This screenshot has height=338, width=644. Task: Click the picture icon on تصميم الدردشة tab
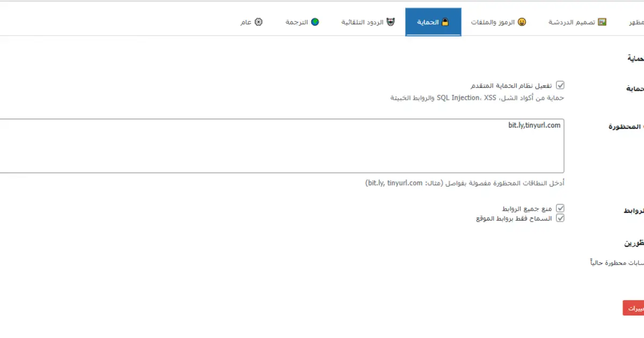(602, 22)
